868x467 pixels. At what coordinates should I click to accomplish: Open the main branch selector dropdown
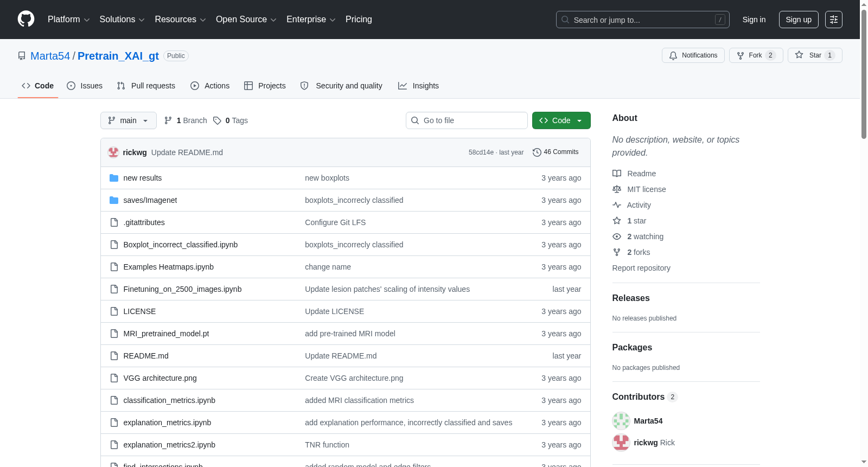pos(129,120)
